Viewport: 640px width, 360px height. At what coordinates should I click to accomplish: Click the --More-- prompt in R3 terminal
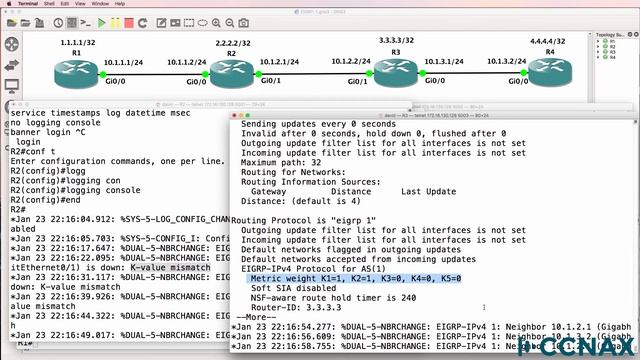click(x=256, y=317)
